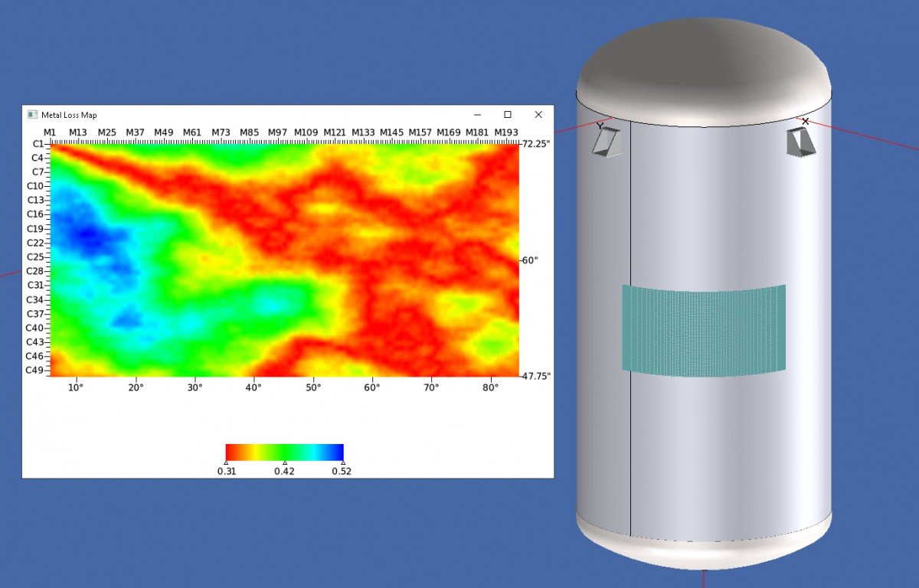
Task: Select the right lifting lug on vessel
Action: point(800,143)
